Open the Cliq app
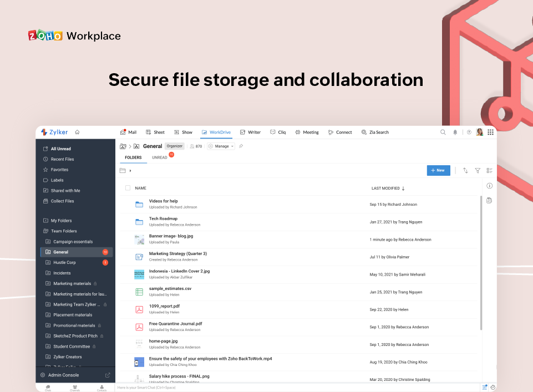The image size is (533, 392). pyautogui.click(x=278, y=132)
